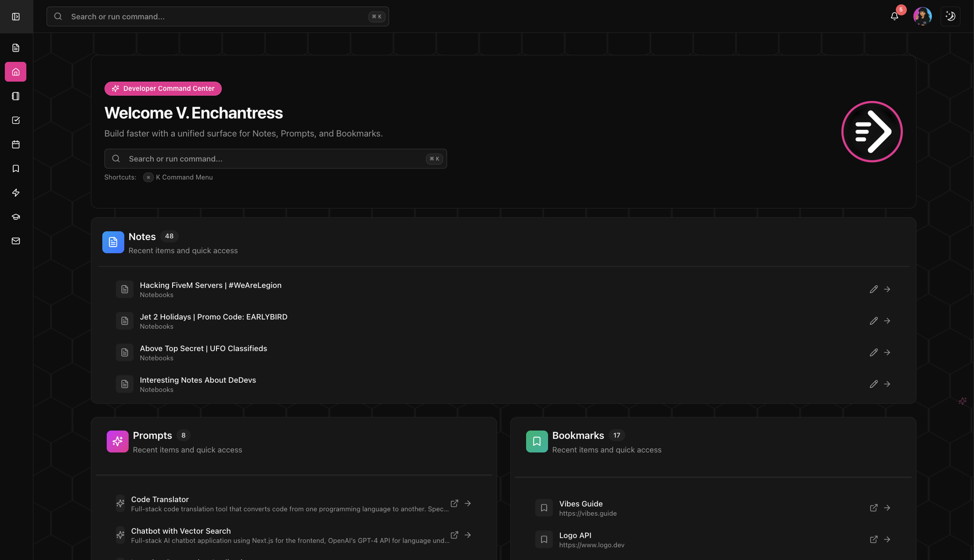Toggle dark mode with the moon button
974x560 pixels.
click(x=950, y=16)
